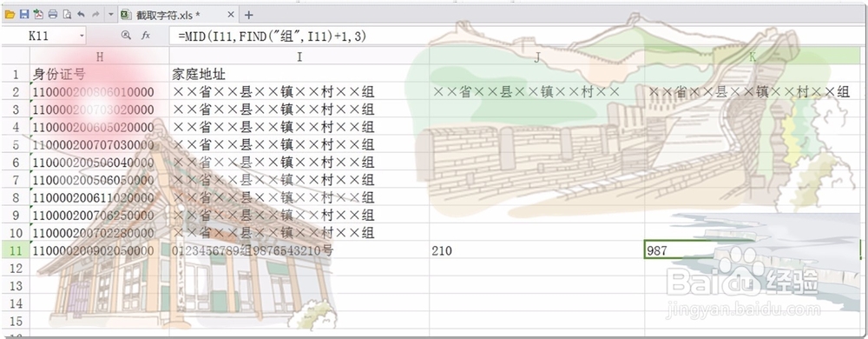Select K2 cell with full address text
This screenshot has width=868, height=339.
tap(753, 92)
